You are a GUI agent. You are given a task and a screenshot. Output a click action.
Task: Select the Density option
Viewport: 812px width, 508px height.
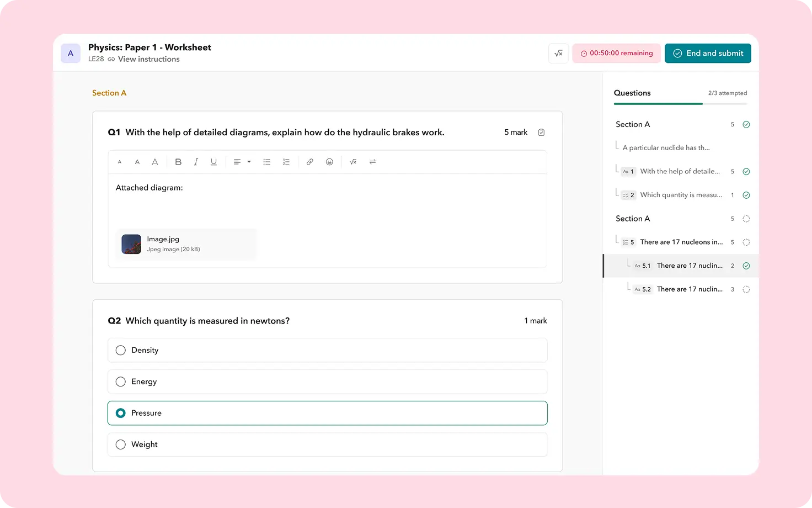328,350
